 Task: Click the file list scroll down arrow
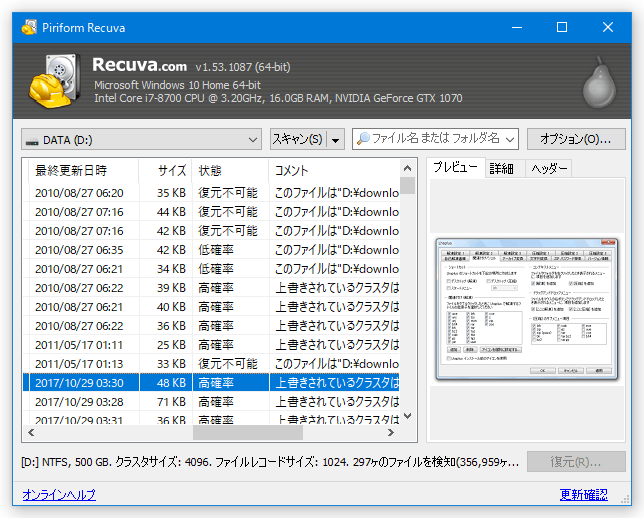coord(407,416)
